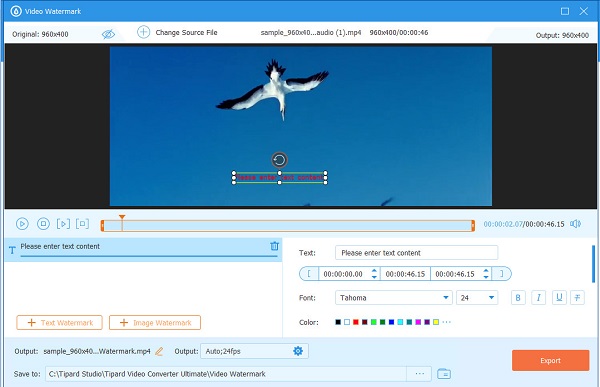The image size is (600, 387).
Task: Click the Save to path field
Action: point(226,374)
